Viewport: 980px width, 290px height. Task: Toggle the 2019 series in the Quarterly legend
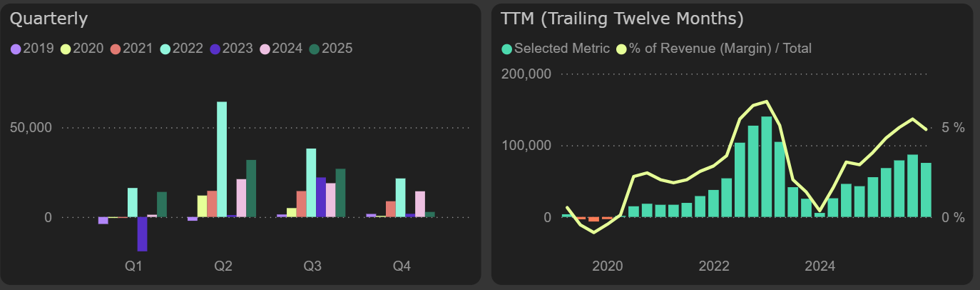pyautogui.click(x=16, y=49)
